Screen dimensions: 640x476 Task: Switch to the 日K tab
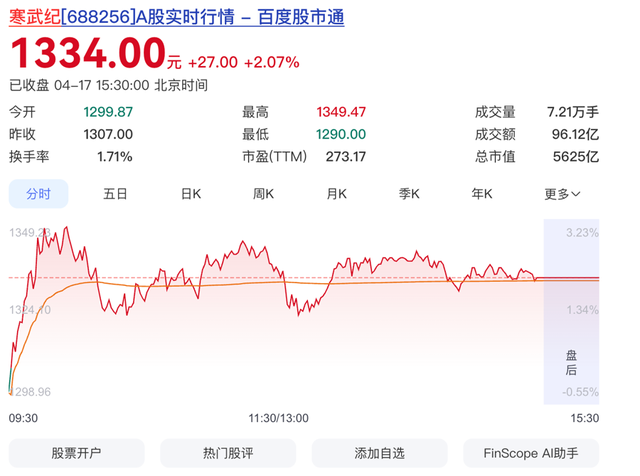tap(191, 194)
